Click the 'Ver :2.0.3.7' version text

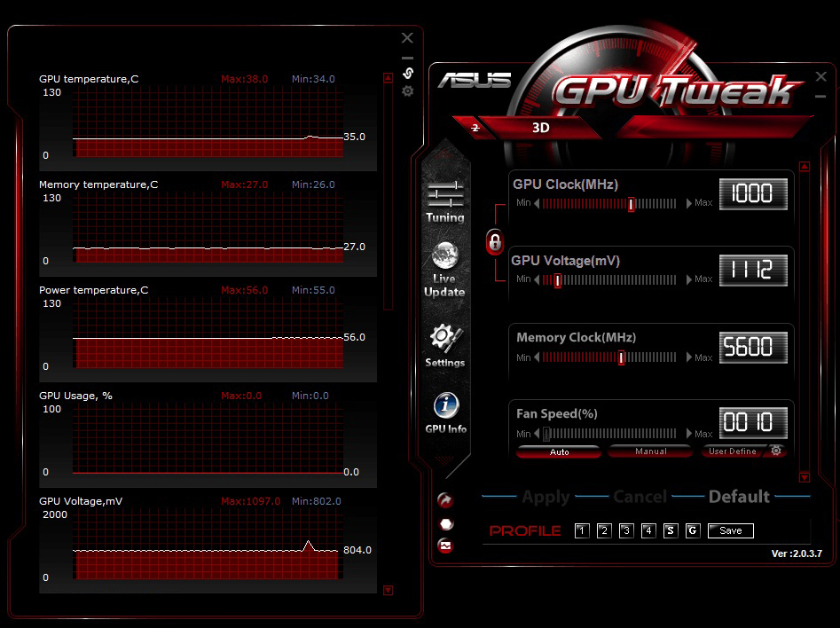tap(797, 553)
